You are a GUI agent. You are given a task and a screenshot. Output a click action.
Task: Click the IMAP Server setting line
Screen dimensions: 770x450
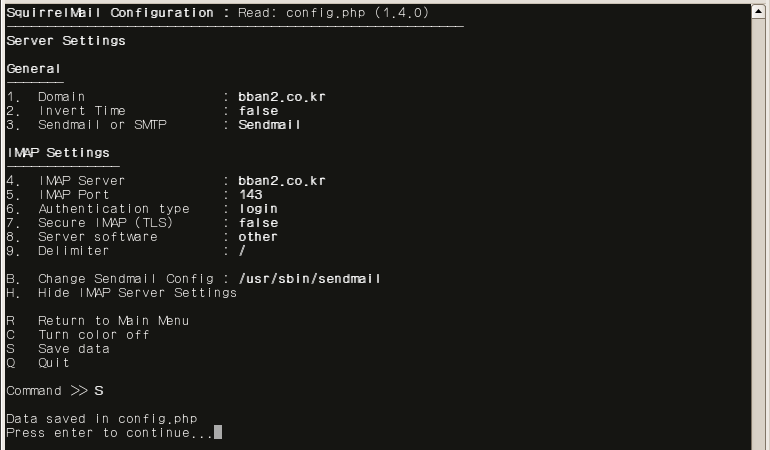point(166,181)
